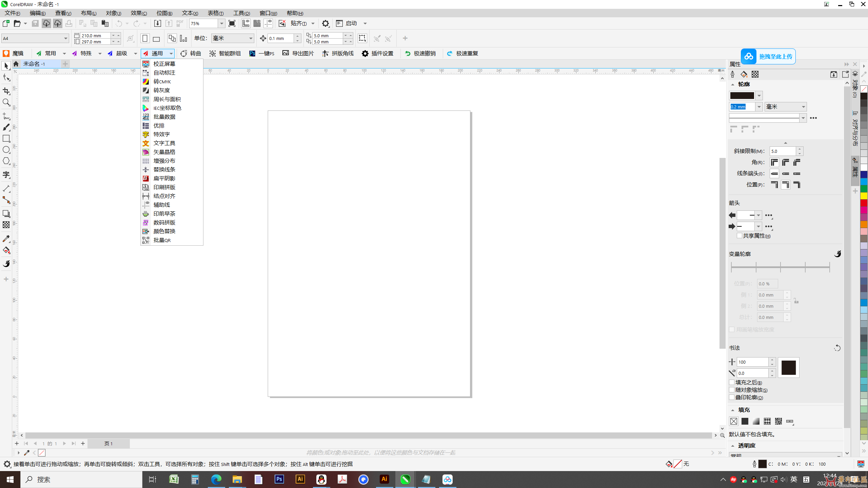The height and width of the screenshot is (488, 868).
Task: Select the Zoom tool in toolbox
Action: [6, 102]
